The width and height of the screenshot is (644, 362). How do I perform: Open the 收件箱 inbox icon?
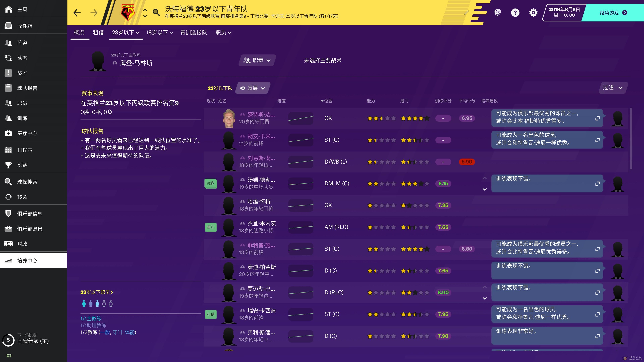point(8,26)
